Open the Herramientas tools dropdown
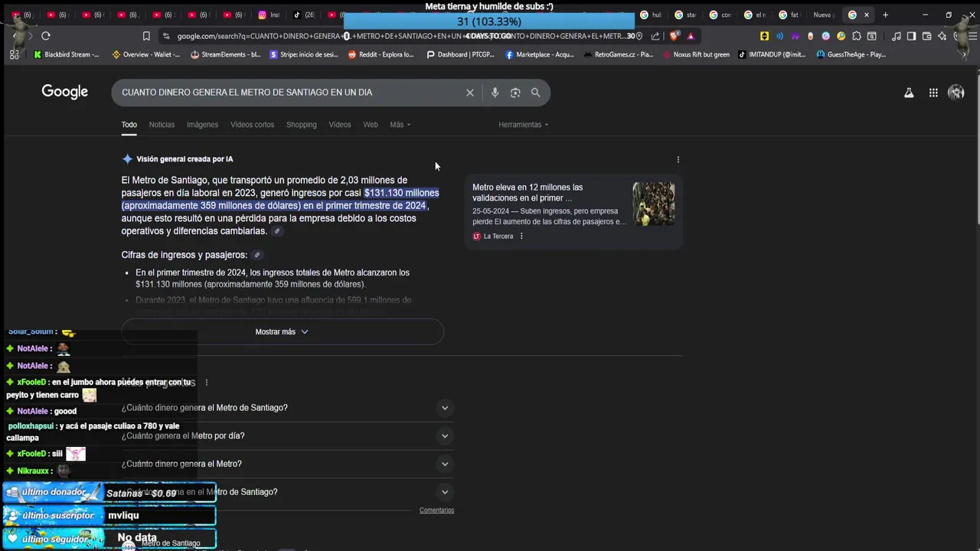This screenshot has width=980, height=551. tap(523, 125)
